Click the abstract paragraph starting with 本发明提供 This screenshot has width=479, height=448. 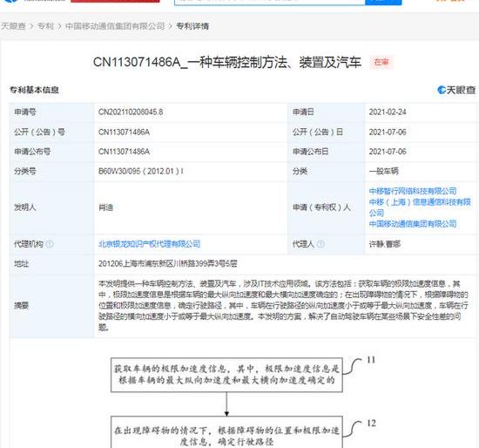tap(283, 306)
